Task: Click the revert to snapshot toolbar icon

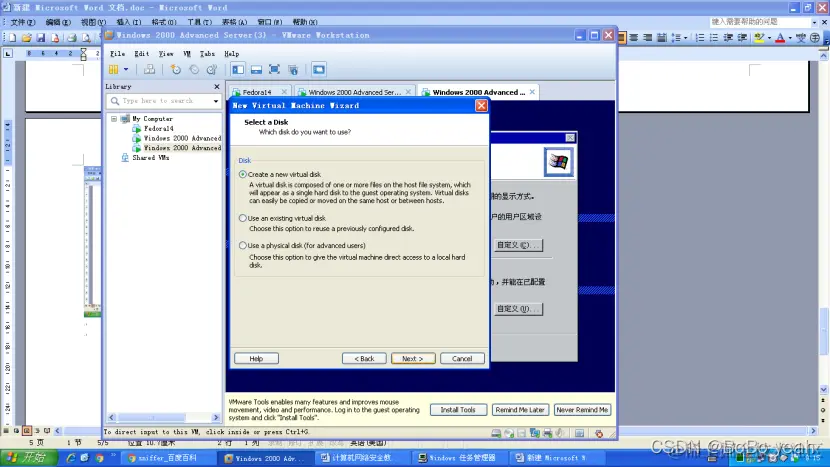Action: tap(194, 69)
